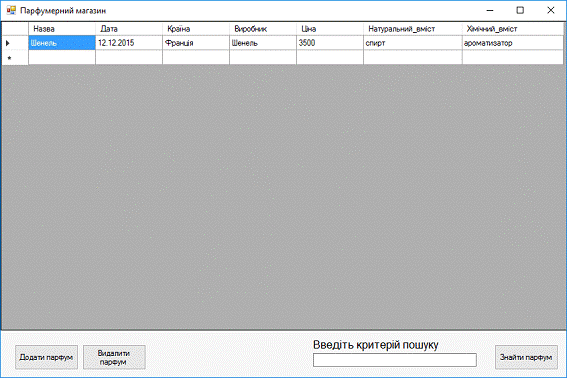Click the Додати парфум button

pos(46,357)
